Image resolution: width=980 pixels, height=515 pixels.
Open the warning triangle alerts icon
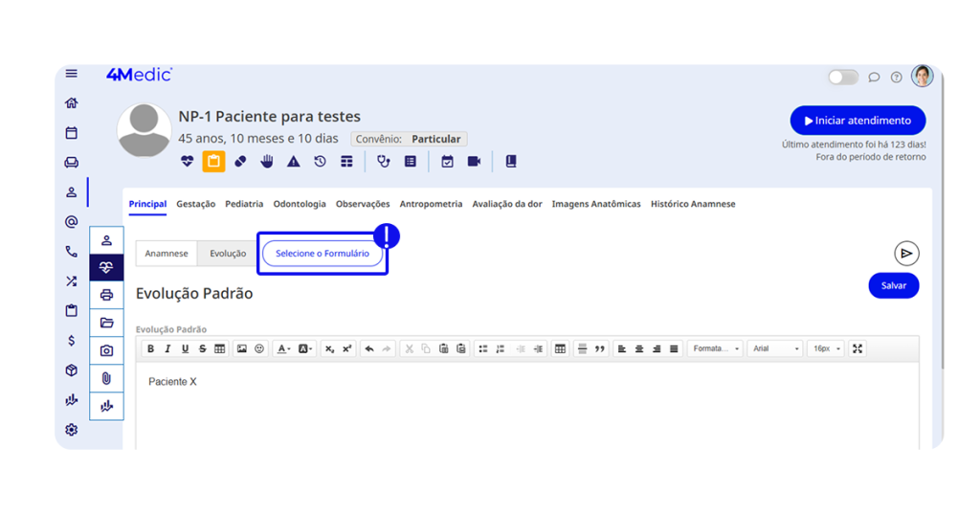(294, 162)
